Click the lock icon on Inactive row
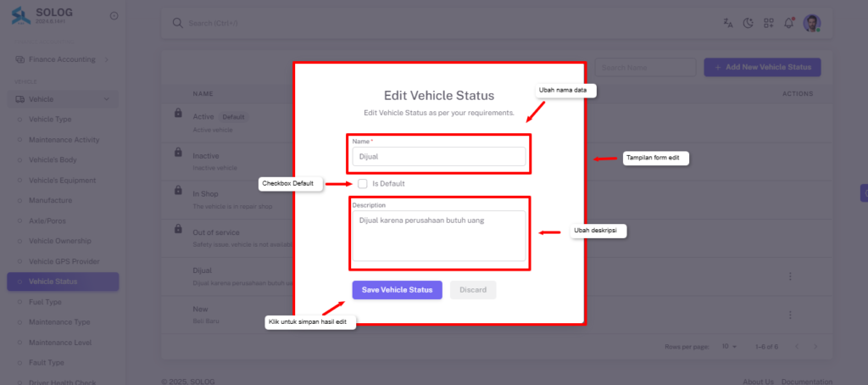 178,151
